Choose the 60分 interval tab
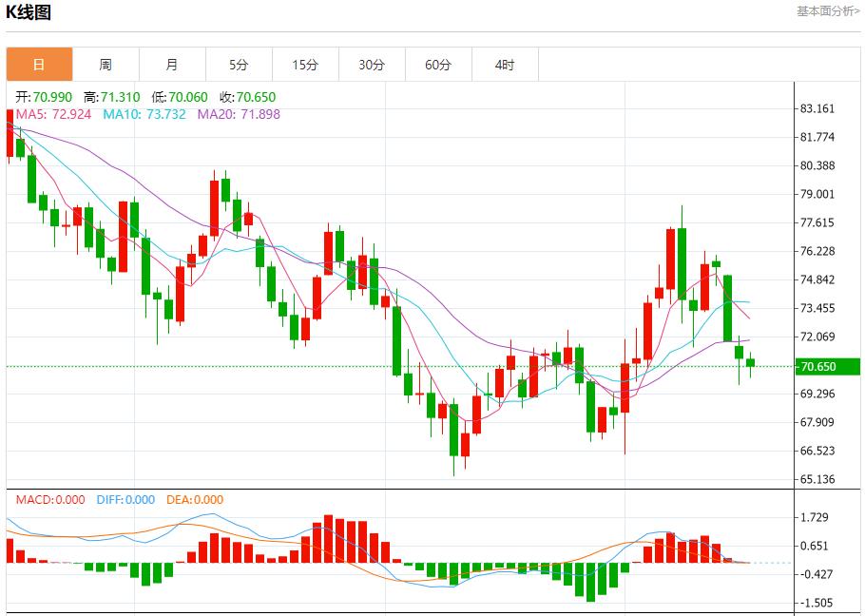The width and height of the screenshot is (865, 616). pyautogui.click(x=438, y=65)
